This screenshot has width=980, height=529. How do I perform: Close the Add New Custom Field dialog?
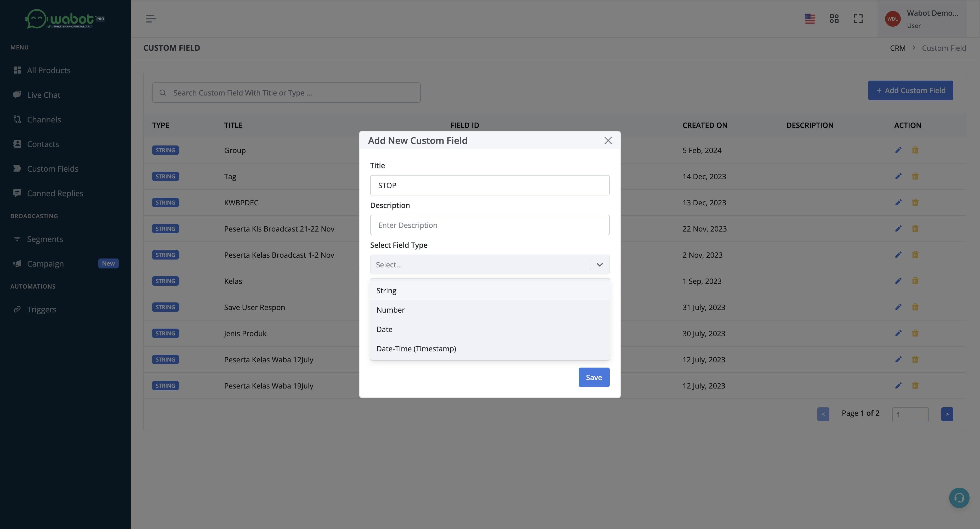(x=608, y=140)
